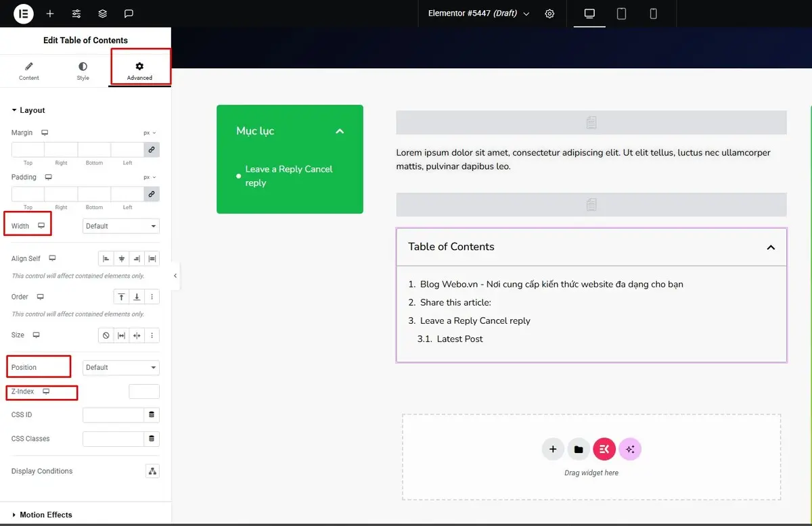Click the Elementor AI sparkle button
Image resolution: width=812 pixels, height=526 pixels.
tap(630, 449)
